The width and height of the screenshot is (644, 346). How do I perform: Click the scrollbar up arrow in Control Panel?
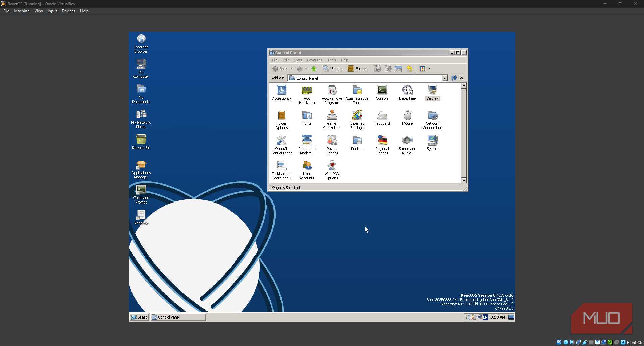click(464, 86)
